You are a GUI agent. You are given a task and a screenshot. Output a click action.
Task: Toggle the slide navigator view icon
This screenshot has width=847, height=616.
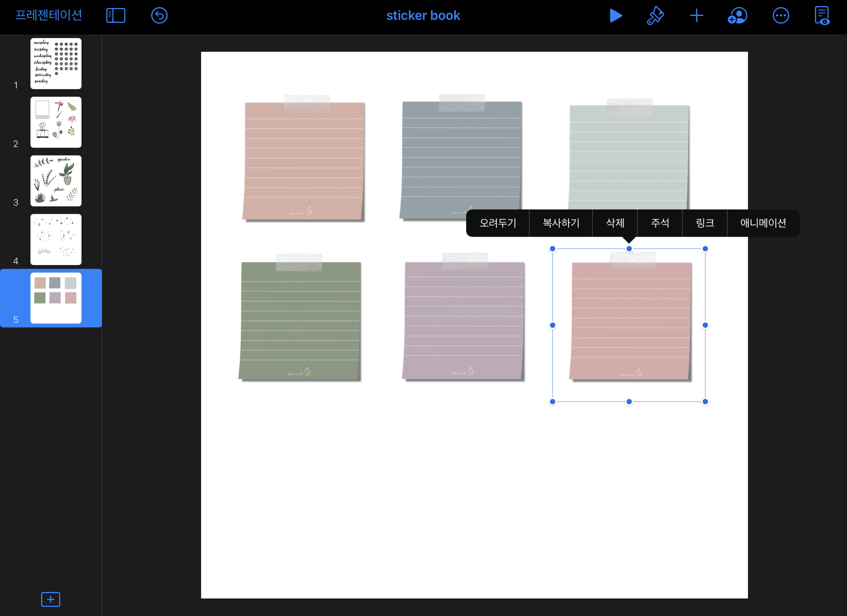click(116, 16)
